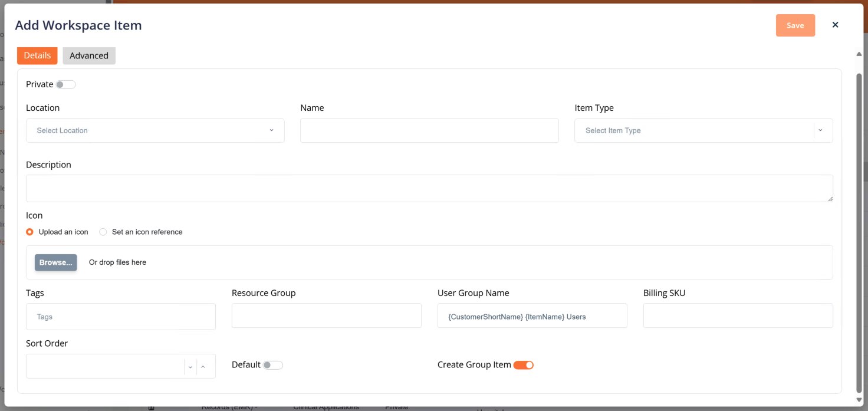
Task: Click the Sort Order increase arrow
Action: pos(203,367)
